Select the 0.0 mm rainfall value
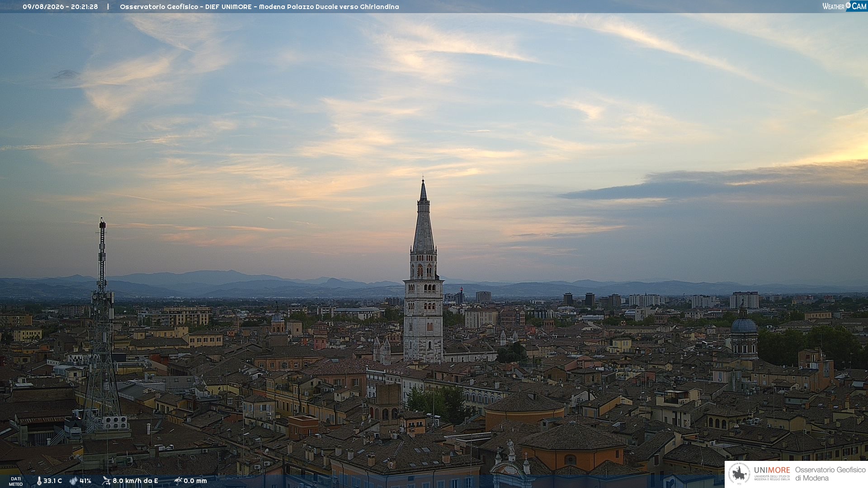Viewport: 868px width, 488px height. pyautogui.click(x=195, y=481)
